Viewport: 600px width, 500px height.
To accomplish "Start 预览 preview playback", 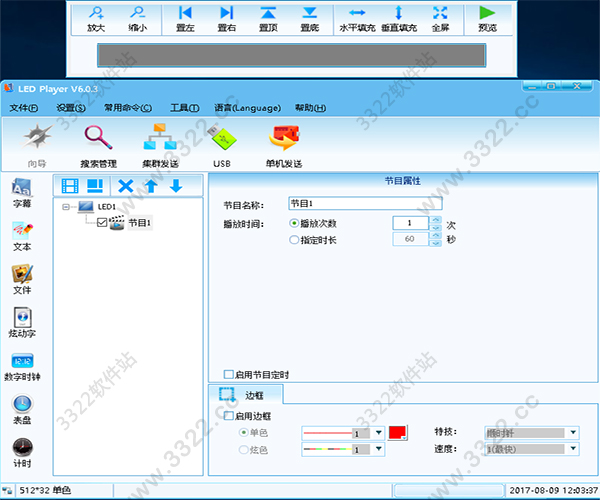I will [x=487, y=19].
